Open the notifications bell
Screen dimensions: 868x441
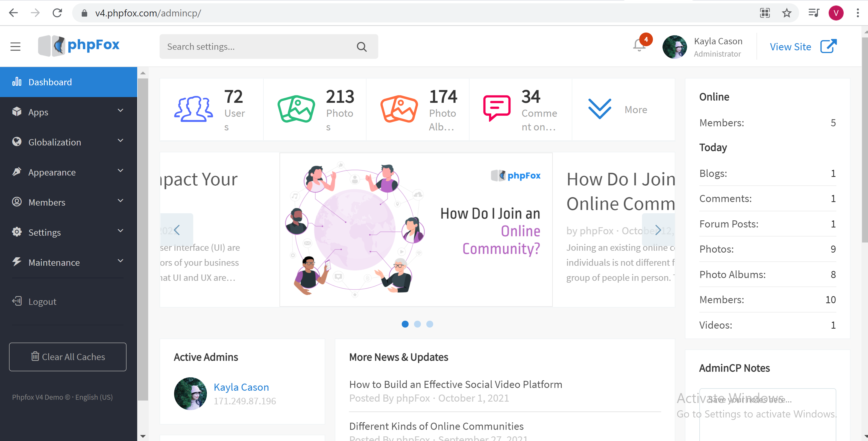[x=639, y=45]
